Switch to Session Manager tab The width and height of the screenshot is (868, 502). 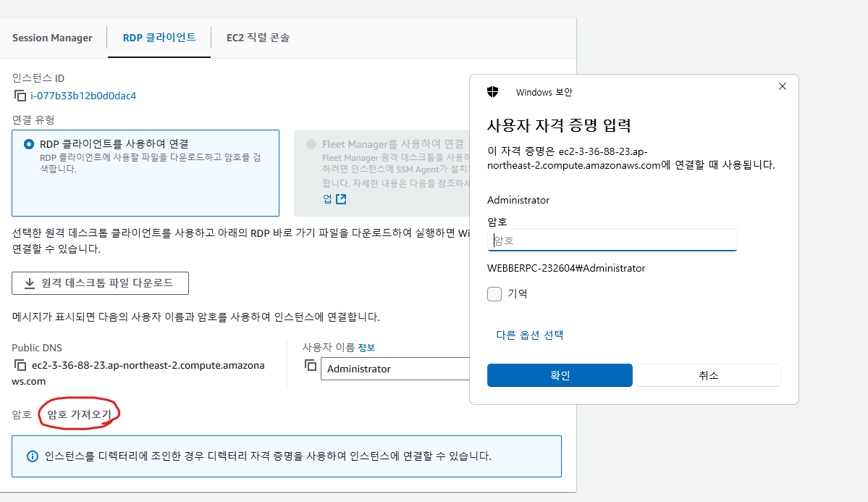point(53,38)
